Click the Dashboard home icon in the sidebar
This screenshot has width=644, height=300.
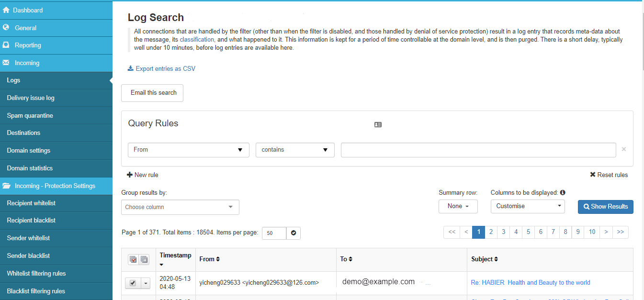point(7,10)
